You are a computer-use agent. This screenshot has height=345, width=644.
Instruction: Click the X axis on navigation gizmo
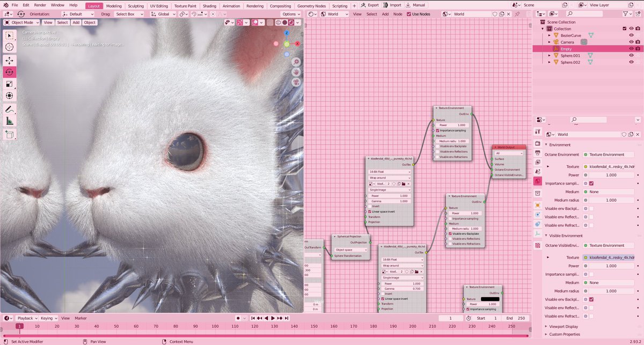pyautogui.click(x=297, y=43)
